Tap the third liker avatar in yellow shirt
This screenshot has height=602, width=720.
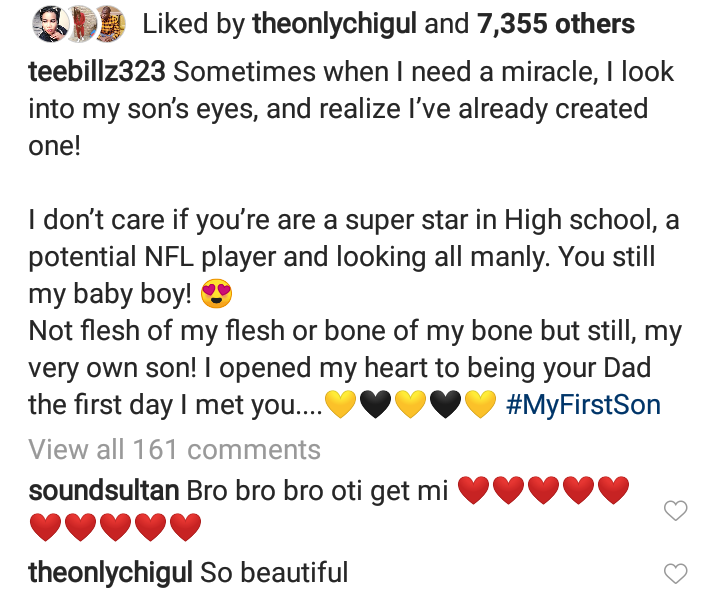[108, 23]
